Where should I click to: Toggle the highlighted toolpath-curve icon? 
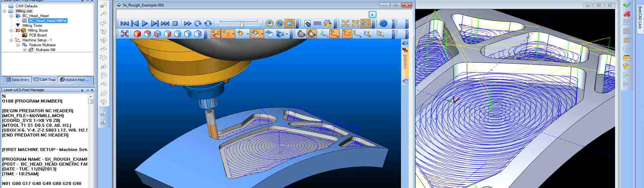point(334,34)
